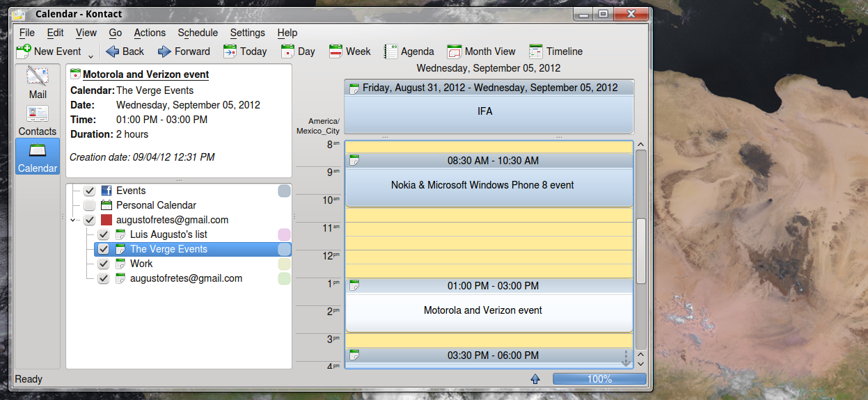Click the icon on 03:30 PM event header
The height and width of the screenshot is (400, 868).
[354, 355]
